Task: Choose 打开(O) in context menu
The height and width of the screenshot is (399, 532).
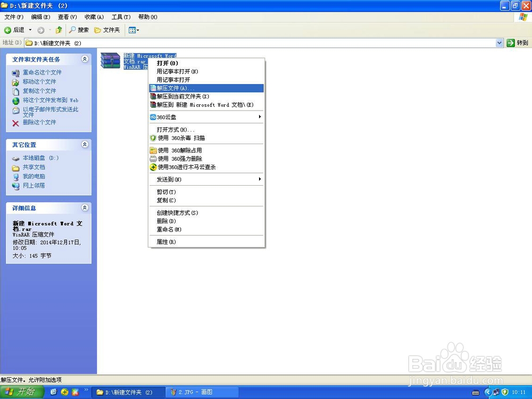Action: (x=206, y=63)
